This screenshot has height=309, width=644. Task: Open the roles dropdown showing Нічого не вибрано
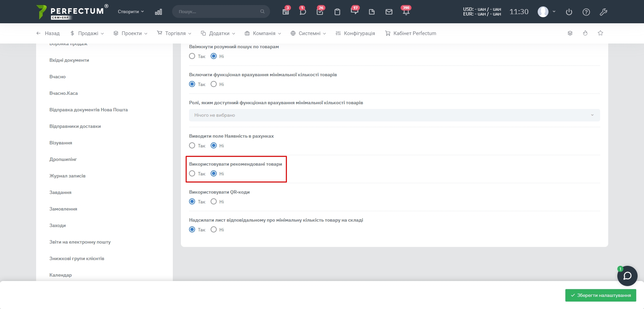point(394,115)
